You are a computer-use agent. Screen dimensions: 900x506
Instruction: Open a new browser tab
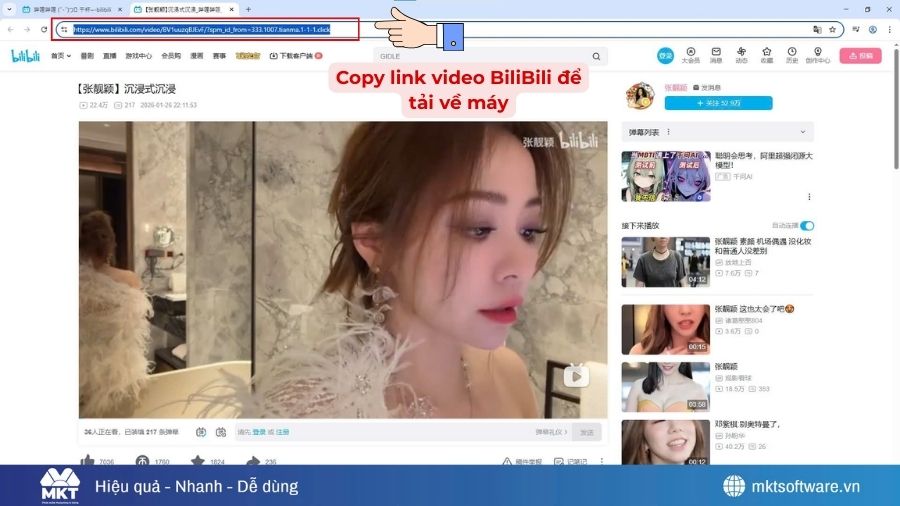(248, 9)
